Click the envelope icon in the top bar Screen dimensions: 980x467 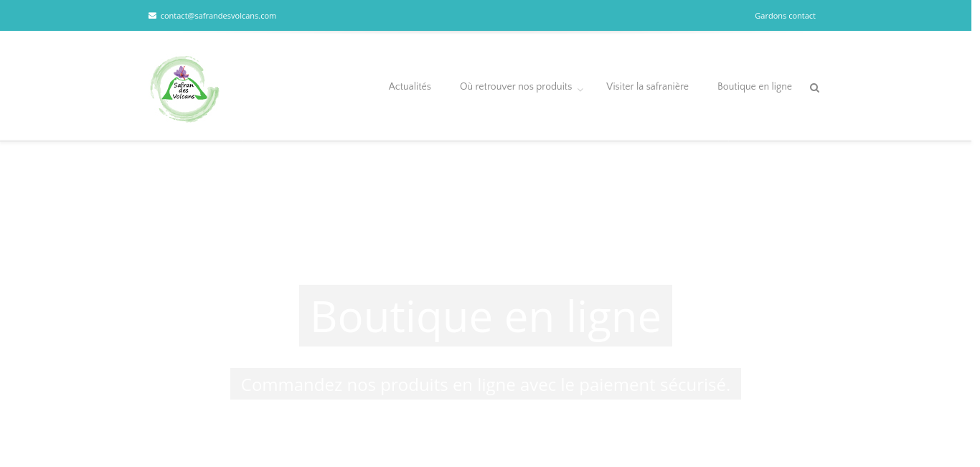pos(152,16)
